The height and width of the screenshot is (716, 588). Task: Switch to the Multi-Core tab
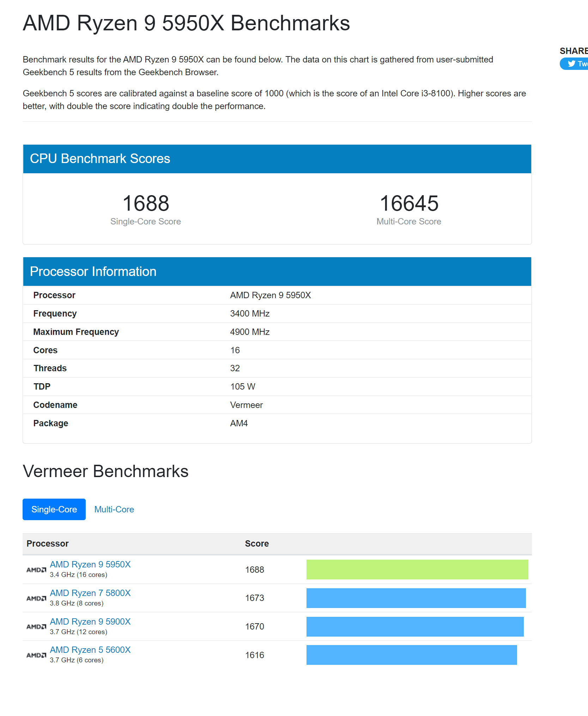[x=114, y=509]
